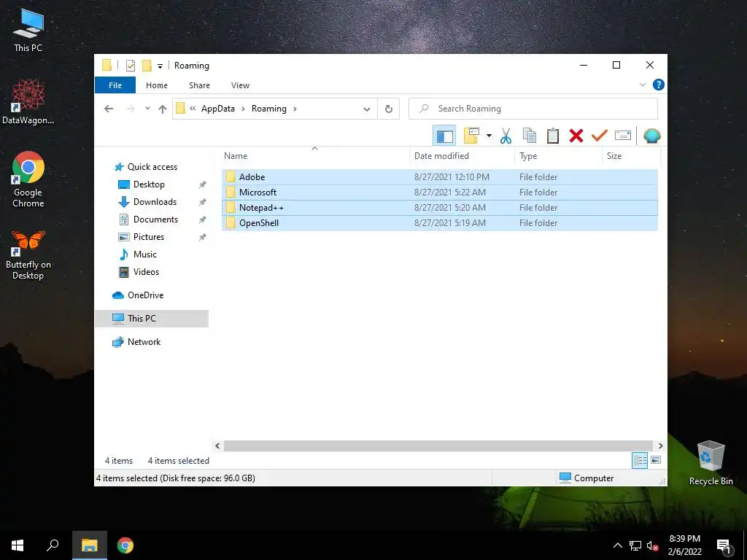
Task: Click the DataWagon desktop shortcut
Action: coord(28,102)
